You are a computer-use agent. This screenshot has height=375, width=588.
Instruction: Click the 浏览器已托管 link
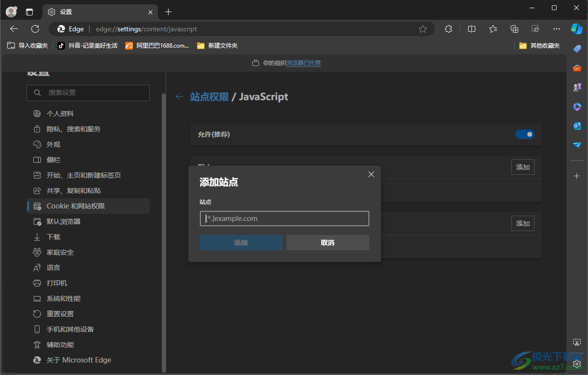click(303, 63)
